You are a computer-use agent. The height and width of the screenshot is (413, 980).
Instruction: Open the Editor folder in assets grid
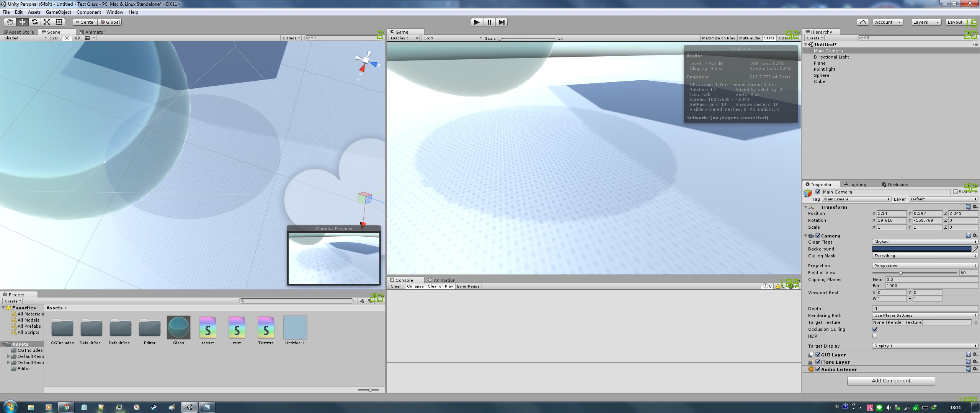click(150, 328)
